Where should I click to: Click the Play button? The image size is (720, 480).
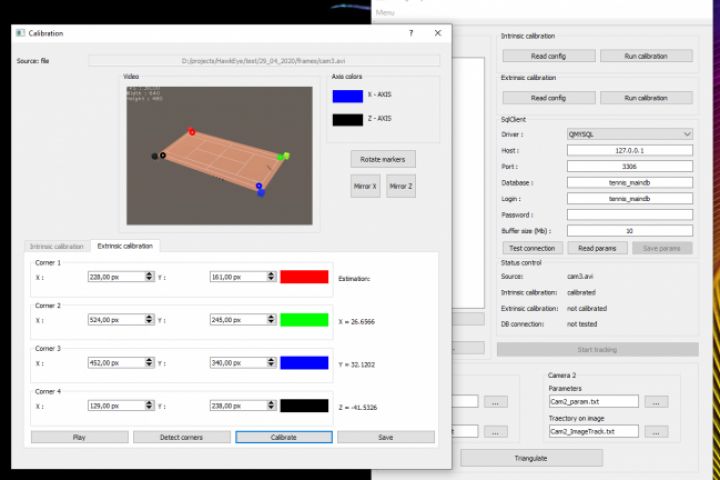pyautogui.click(x=79, y=437)
